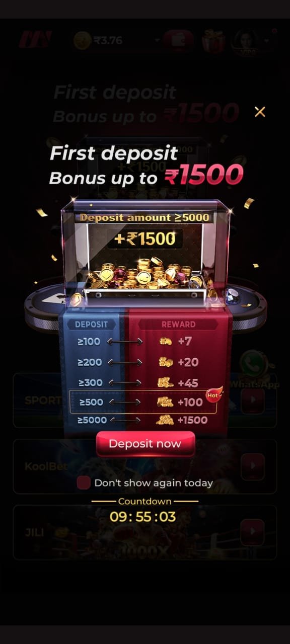Check Don't show again today box

(x=84, y=483)
